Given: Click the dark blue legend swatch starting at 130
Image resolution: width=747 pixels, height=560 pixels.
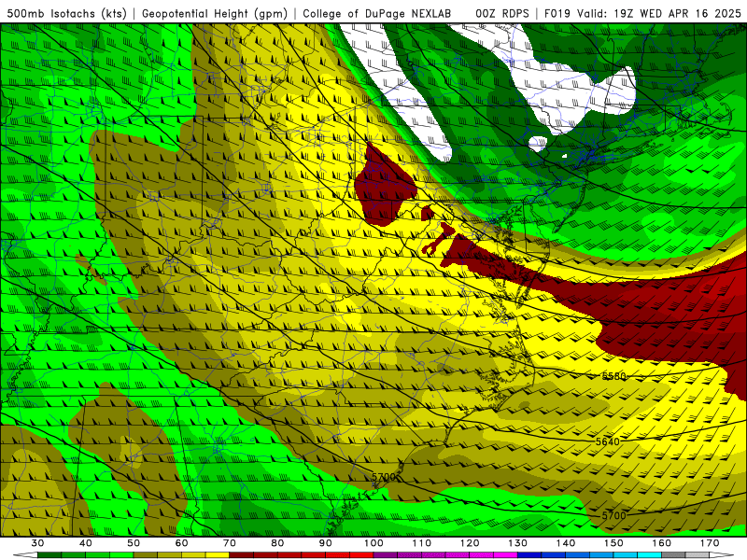Looking at the screenshot, I should tap(529, 555).
